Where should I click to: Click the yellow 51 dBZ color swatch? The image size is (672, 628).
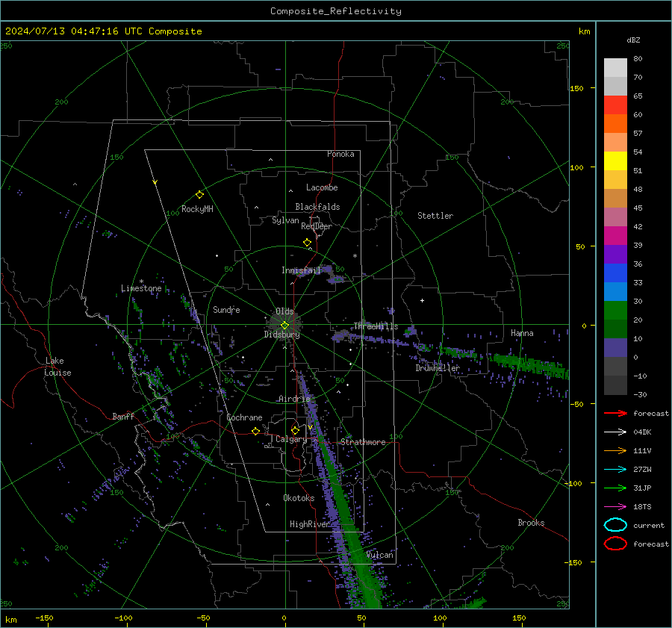615,161
